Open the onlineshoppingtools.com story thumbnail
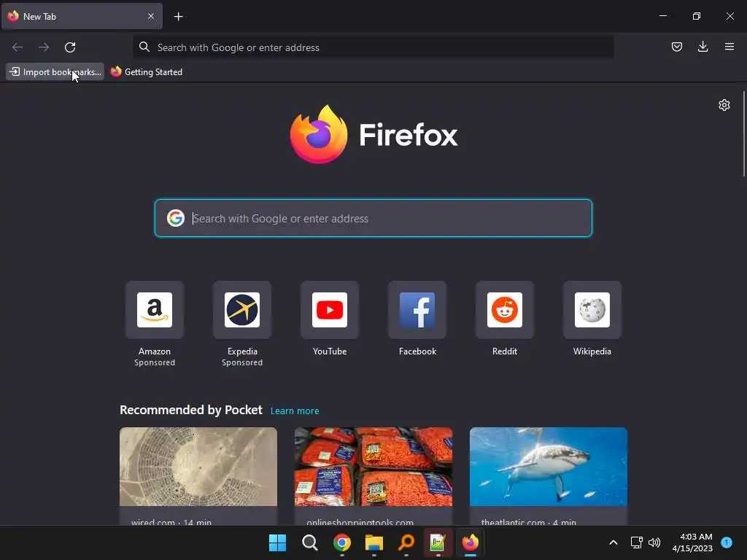This screenshot has width=747, height=560. pyautogui.click(x=373, y=467)
